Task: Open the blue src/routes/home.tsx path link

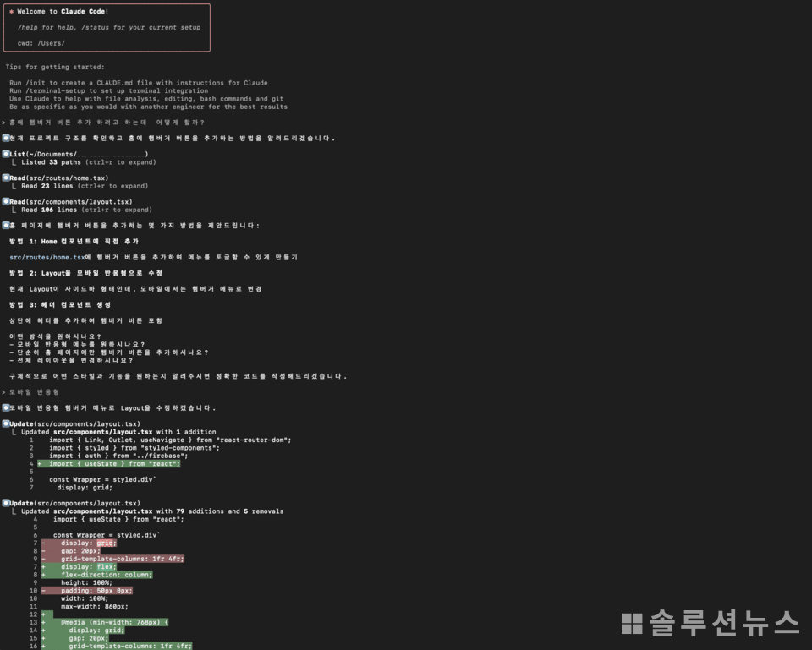Action: 47,257
